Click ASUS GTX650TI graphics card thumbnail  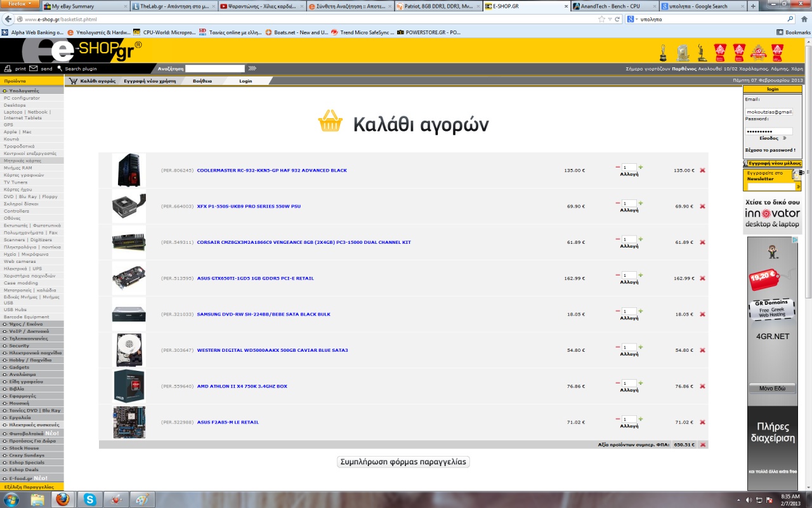(x=129, y=278)
